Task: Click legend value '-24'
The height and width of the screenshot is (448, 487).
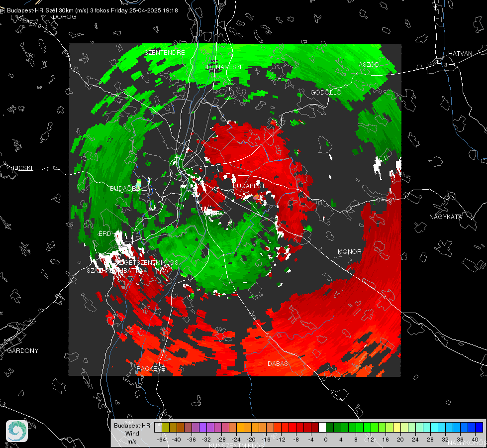Action: point(236,440)
